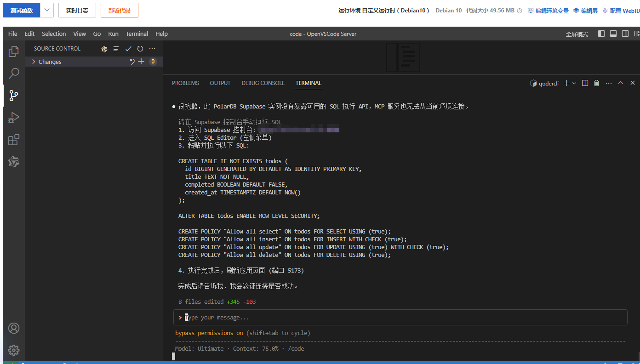The image size is (640, 364).
Task: Click the help icon next to code size
Action: [520, 11]
